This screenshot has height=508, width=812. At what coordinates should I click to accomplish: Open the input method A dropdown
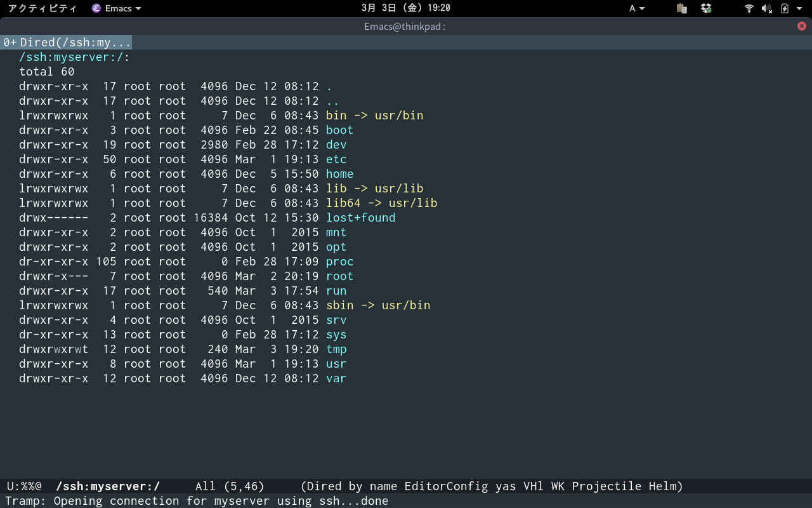coord(637,8)
